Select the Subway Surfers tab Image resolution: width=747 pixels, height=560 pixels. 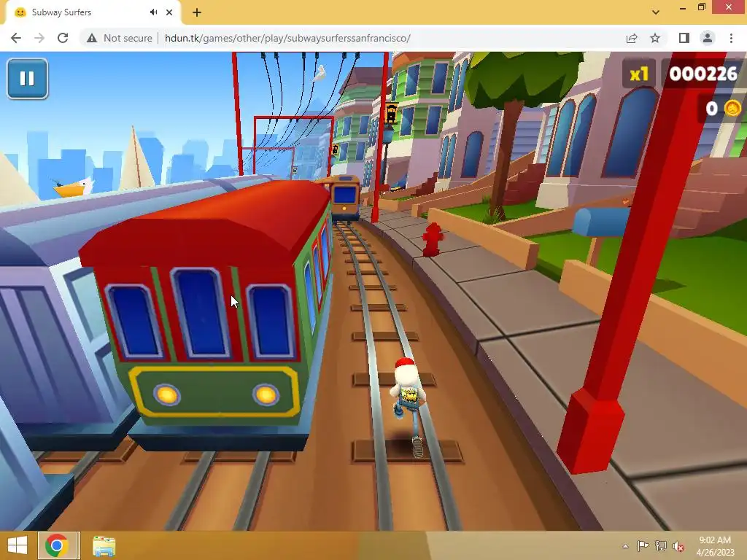[x=93, y=12]
